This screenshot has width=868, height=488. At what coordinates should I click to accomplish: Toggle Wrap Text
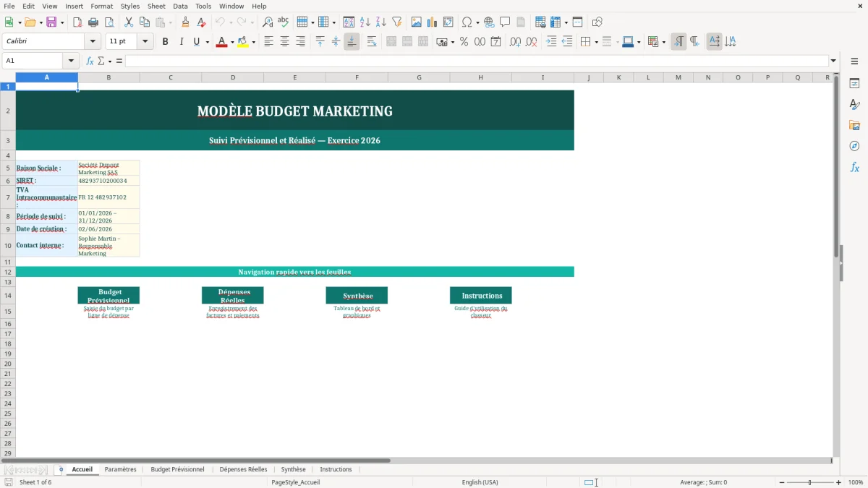372,42
